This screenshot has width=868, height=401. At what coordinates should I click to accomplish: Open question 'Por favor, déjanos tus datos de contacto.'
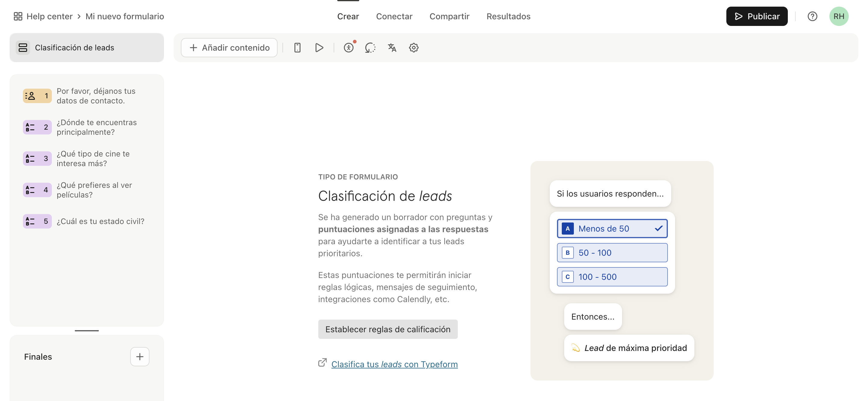96,96
